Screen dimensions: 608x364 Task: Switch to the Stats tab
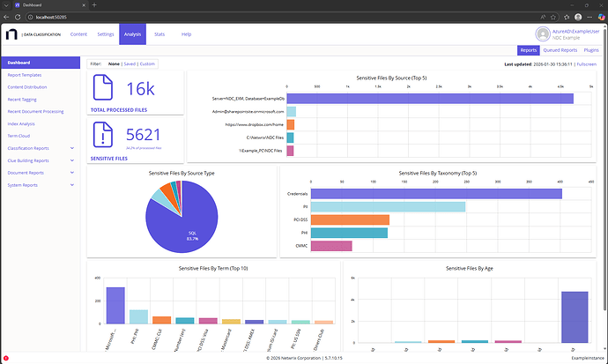(159, 34)
